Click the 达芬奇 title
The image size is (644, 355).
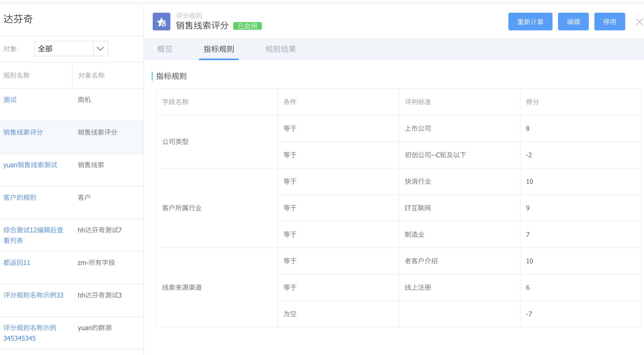(18, 19)
